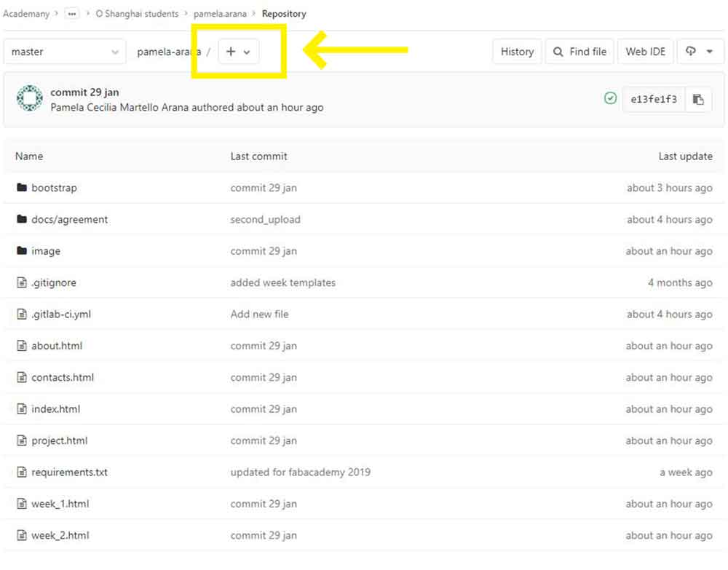Screen dimensions: 728x570
Task: Open the .gitlab-ci.yml file
Action: 61,314
